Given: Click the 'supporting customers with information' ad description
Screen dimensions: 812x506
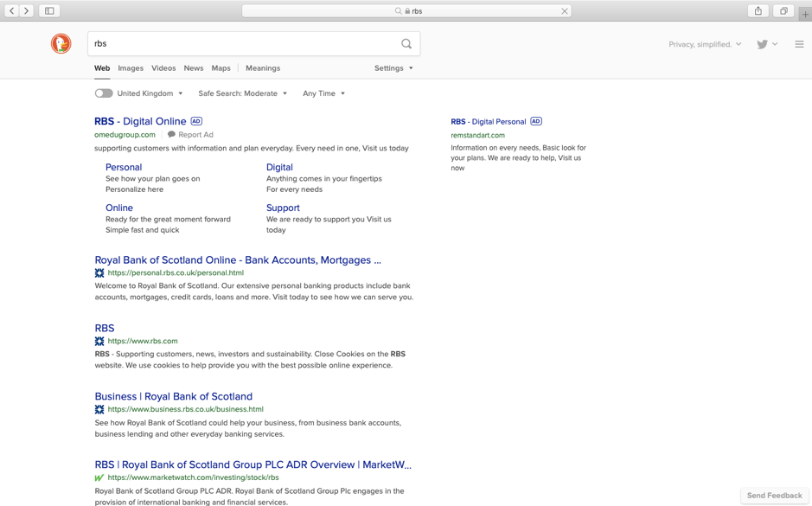Looking at the screenshot, I should point(251,148).
